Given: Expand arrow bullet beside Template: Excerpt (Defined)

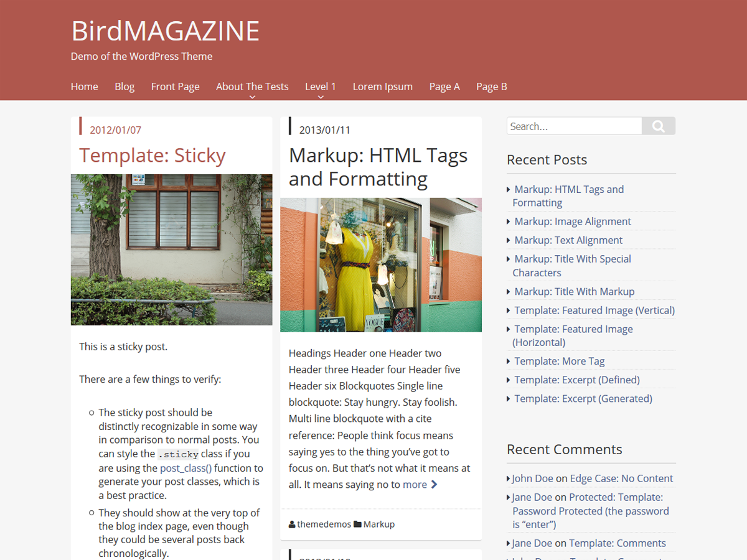Looking at the screenshot, I should pyautogui.click(x=507, y=380).
